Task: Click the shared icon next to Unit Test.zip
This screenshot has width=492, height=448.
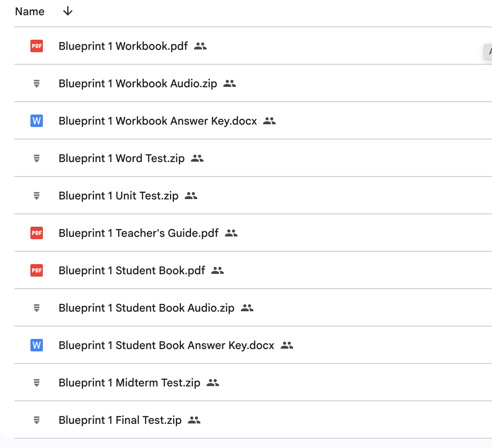Action: [x=191, y=196]
